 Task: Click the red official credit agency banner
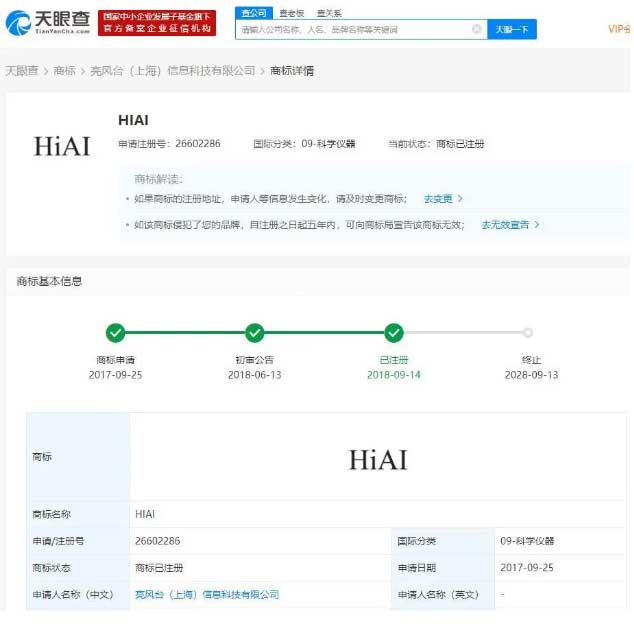pyautogui.click(x=157, y=23)
